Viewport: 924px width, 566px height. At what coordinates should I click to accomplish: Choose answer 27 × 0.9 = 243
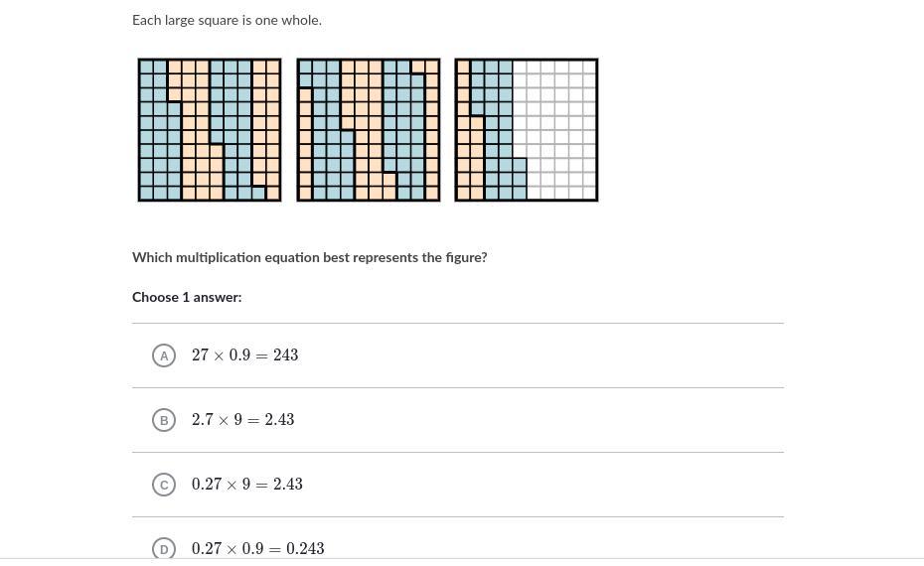pyautogui.click(x=244, y=355)
